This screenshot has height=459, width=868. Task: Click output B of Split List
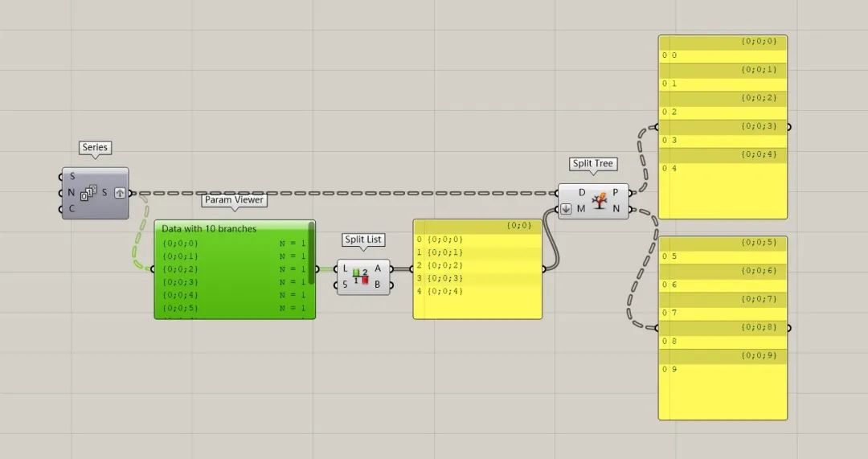(x=378, y=285)
